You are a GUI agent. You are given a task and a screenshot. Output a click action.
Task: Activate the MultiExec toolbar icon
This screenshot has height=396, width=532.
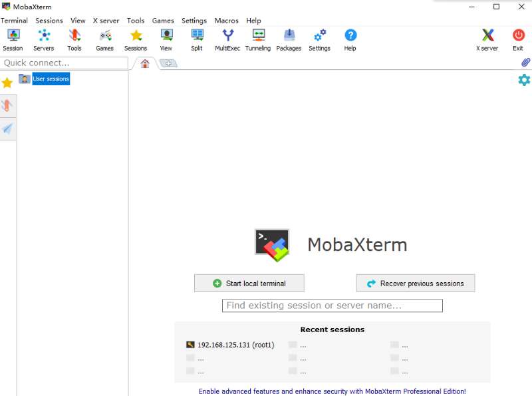coord(227,40)
